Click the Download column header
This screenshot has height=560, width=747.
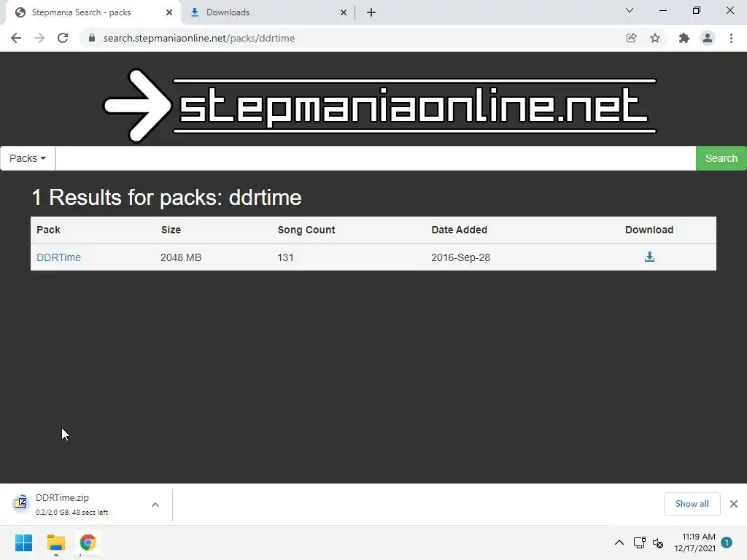point(649,230)
